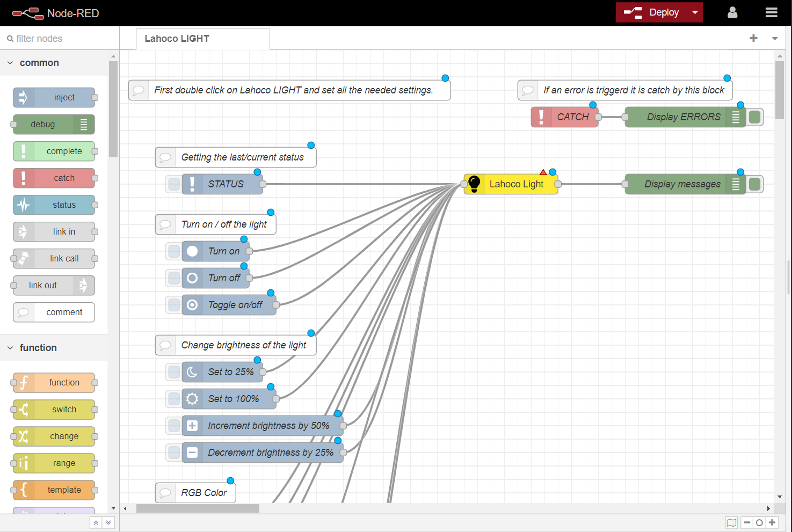Image resolution: width=792 pixels, height=532 pixels.
Task: Click the zoom in plus icon
Action: 772,522
